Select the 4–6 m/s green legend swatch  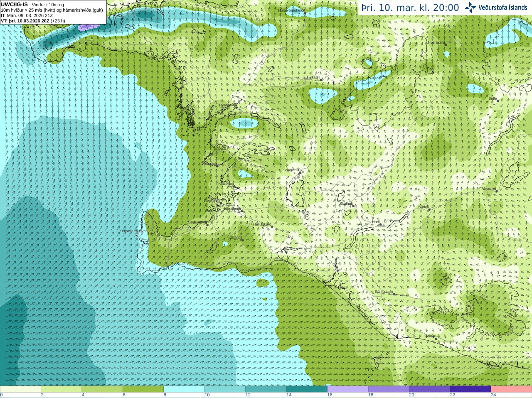(x=102, y=389)
